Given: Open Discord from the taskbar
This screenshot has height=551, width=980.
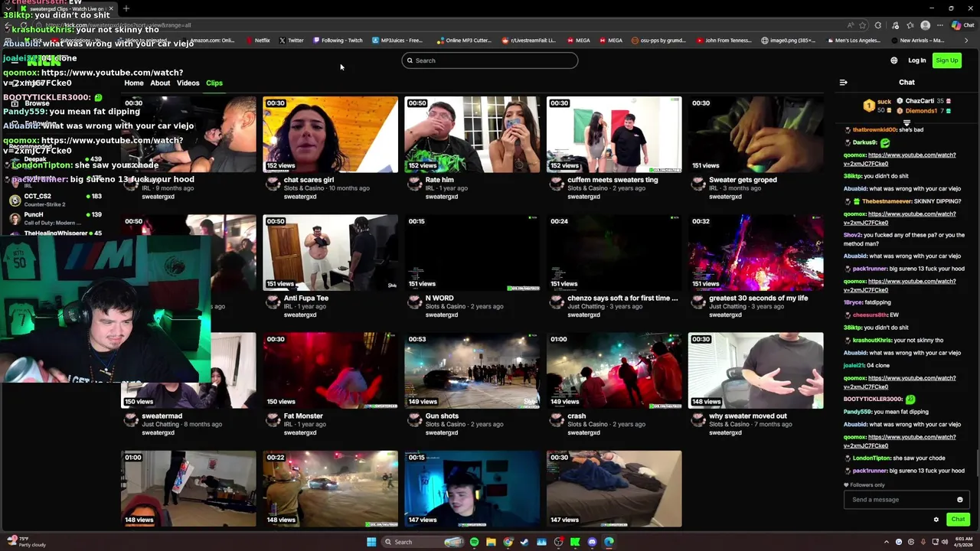Looking at the screenshot, I should pos(592,542).
